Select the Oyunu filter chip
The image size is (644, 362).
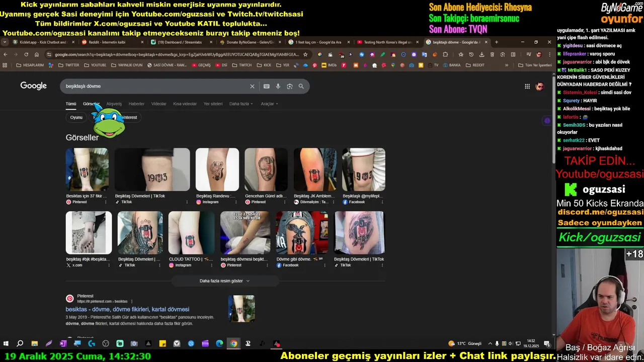pos(76,117)
